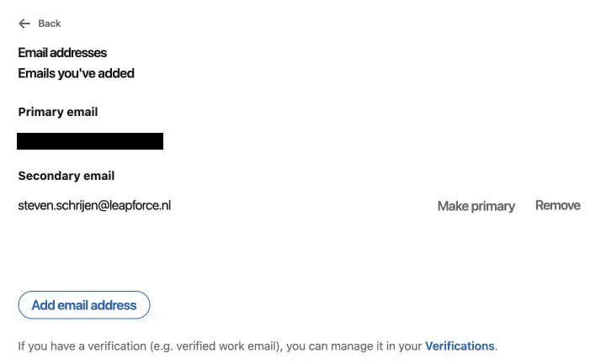Screen dimensions: 601x364
Task: Return to the previous page using the arrow
Action: click(x=24, y=24)
